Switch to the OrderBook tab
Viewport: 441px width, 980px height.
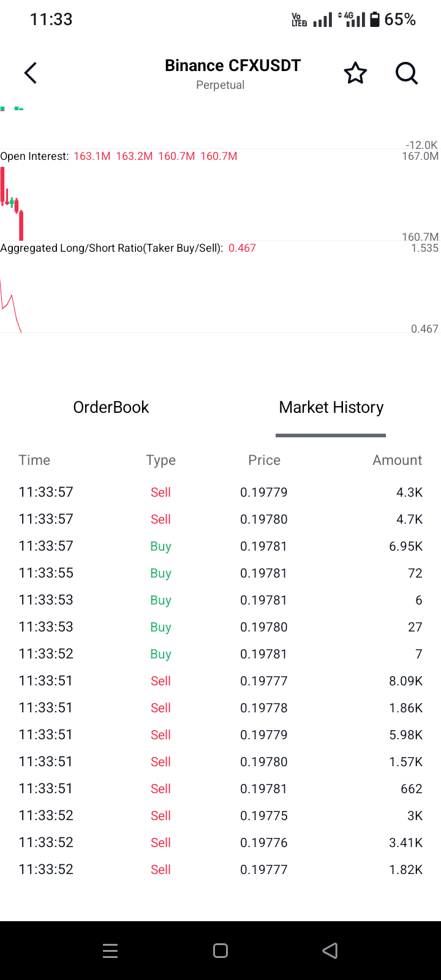[111, 407]
